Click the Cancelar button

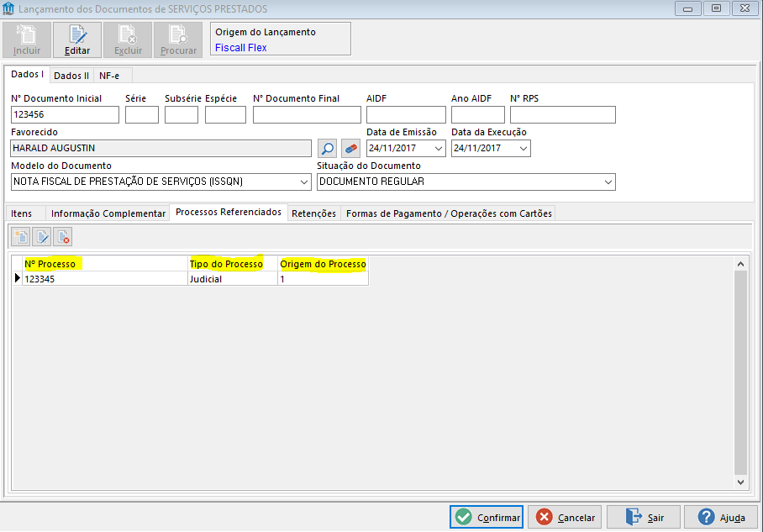click(x=565, y=518)
